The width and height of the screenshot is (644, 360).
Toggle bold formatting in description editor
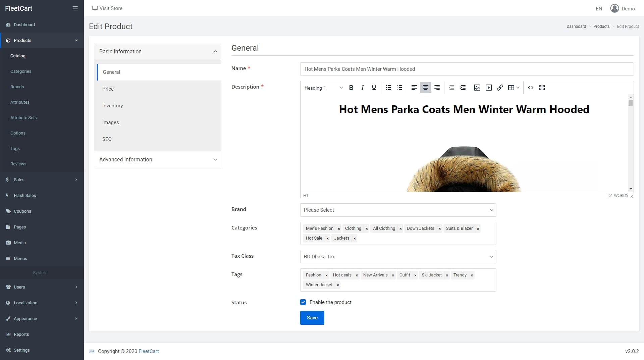[x=351, y=88]
